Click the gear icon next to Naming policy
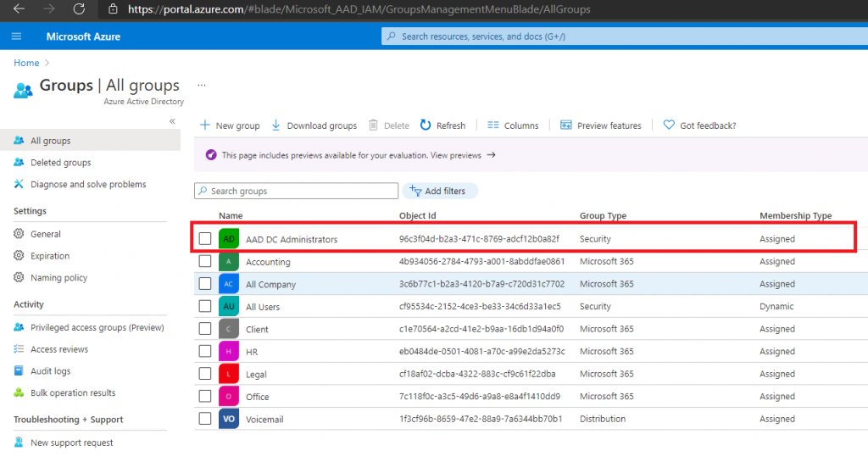Screen dimensions: 868x473 tap(19, 277)
